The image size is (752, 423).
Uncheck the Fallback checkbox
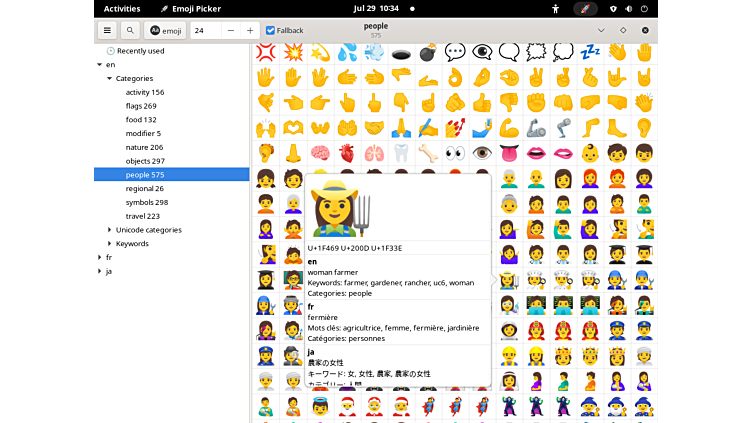[x=271, y=31]
